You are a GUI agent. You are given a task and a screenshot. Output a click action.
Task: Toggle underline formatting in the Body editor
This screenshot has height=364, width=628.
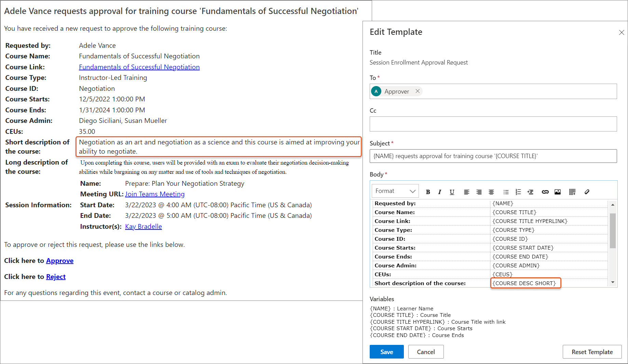coord(452,192)
